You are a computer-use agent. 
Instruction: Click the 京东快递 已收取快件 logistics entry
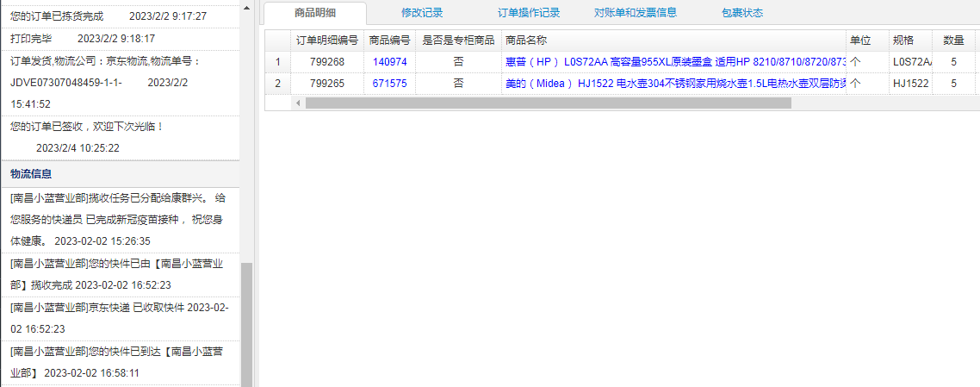tap(120, 318)
